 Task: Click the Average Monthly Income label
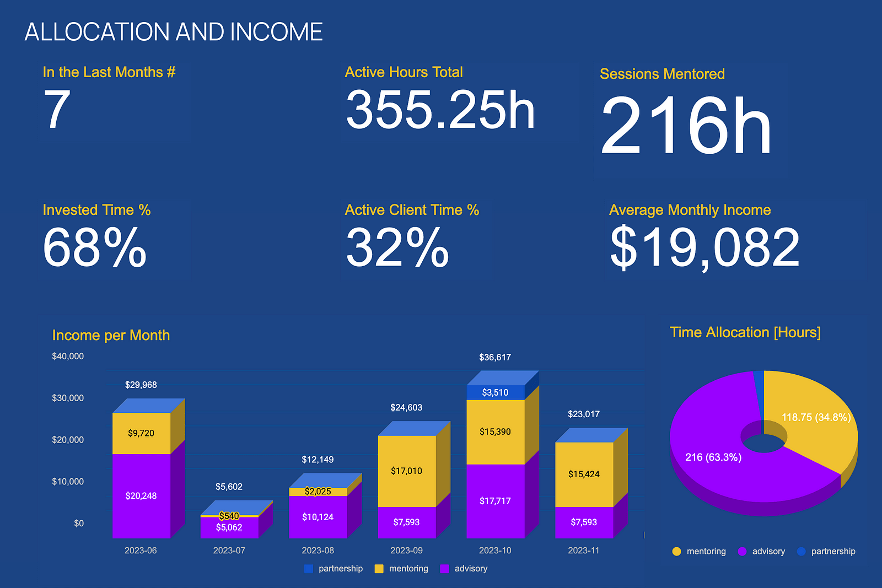[690, 210]
